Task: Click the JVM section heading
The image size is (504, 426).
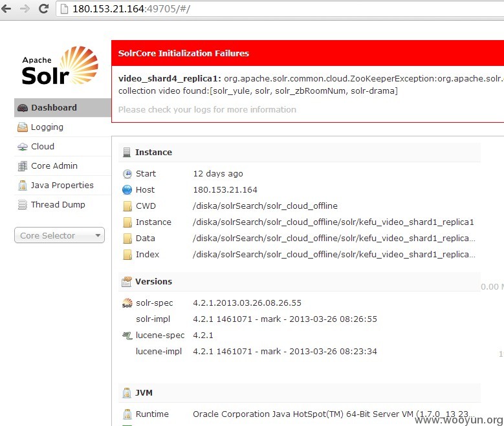Action: tap(144, 392)
